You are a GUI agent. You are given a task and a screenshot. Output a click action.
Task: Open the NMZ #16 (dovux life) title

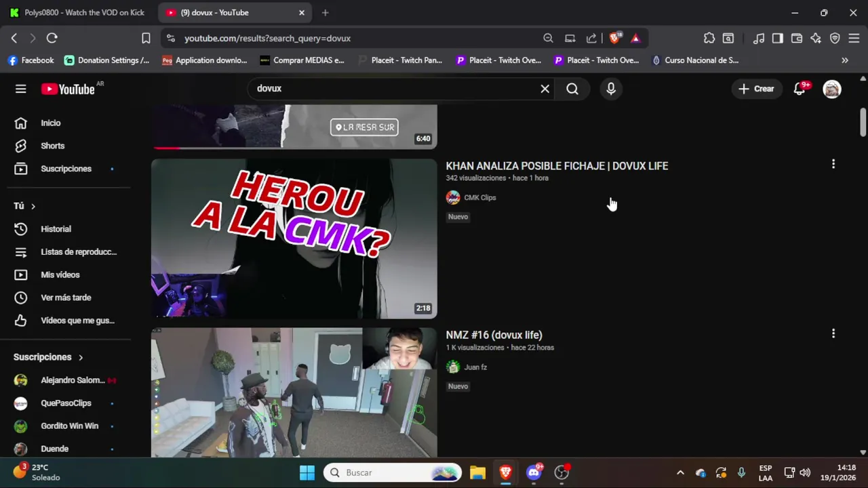click(x=494, y=335)
